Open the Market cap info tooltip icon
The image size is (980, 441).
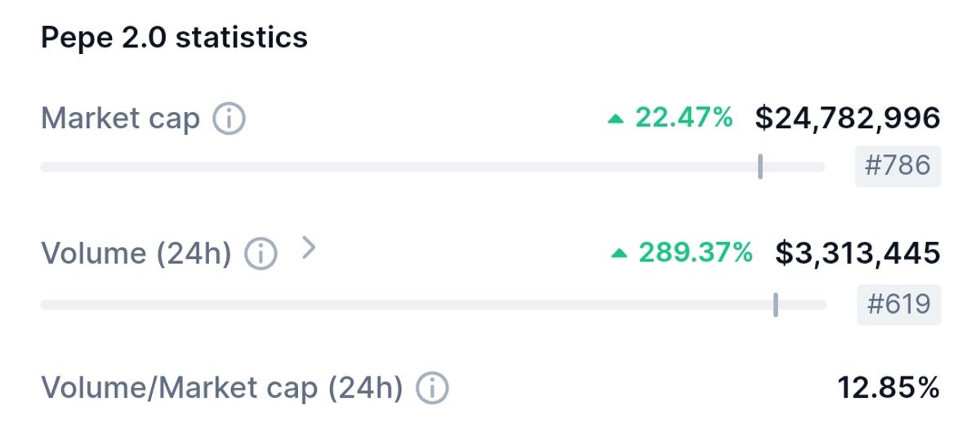click(x=229, y=120)
